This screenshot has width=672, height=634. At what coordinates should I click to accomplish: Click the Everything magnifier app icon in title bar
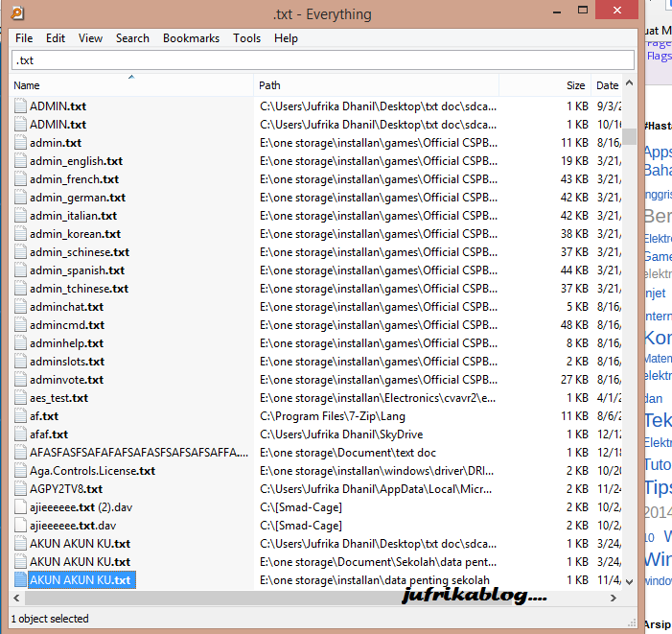(x=17, y=12)
